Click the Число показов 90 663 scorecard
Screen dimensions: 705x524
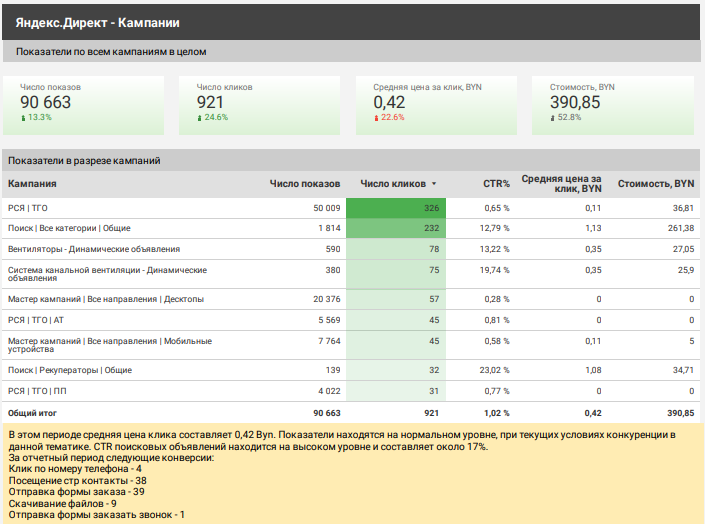point(84,104)
